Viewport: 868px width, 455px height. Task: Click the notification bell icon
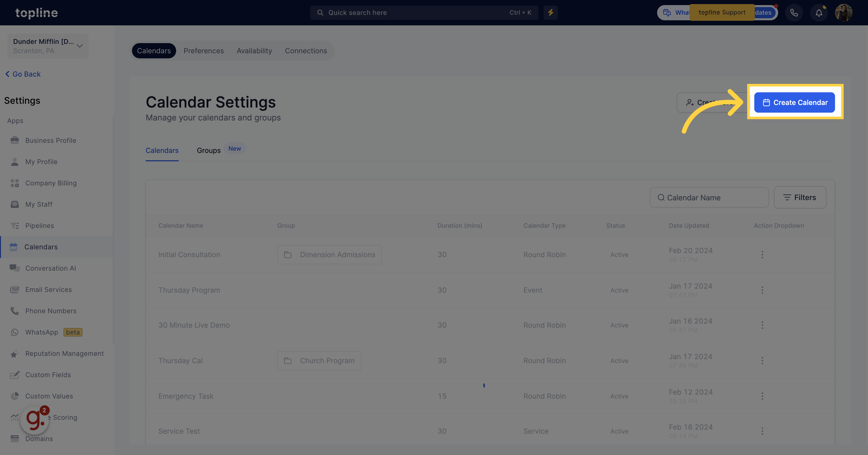818,13
